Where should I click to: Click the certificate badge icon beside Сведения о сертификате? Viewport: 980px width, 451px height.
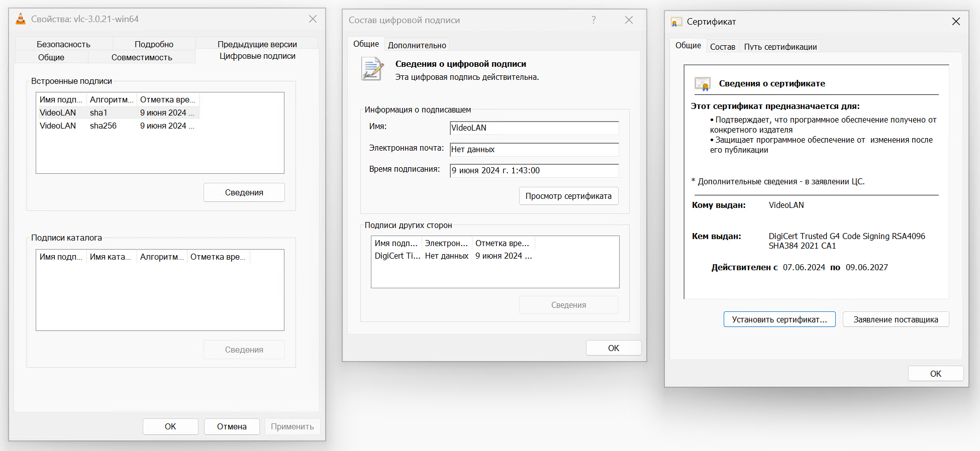703,83
